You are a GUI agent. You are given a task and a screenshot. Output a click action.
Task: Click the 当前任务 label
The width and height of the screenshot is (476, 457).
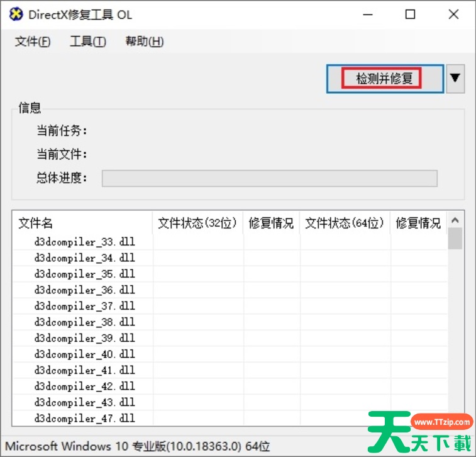point(62,131)
